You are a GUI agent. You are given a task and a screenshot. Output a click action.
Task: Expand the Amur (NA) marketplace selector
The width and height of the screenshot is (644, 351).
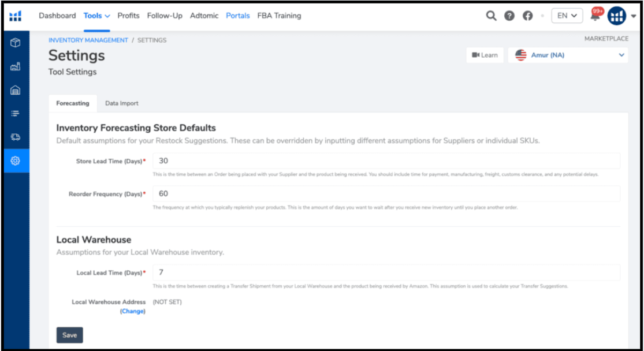tap(568, 55)
